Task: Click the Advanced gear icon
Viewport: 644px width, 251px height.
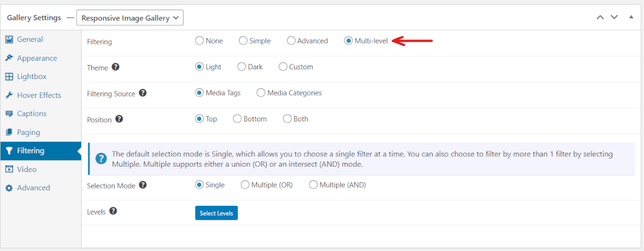Action: point(9,188)
